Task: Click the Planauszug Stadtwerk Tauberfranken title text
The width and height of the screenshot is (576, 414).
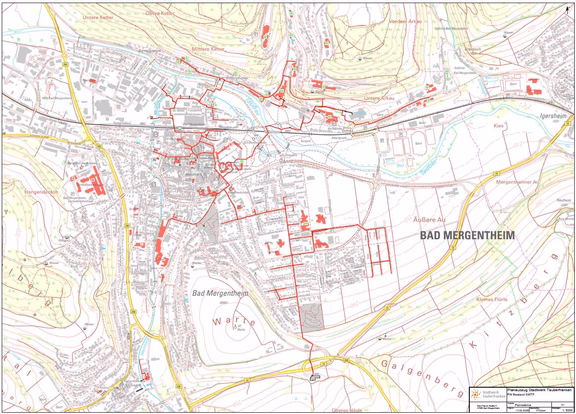Action: click(539, 390)
